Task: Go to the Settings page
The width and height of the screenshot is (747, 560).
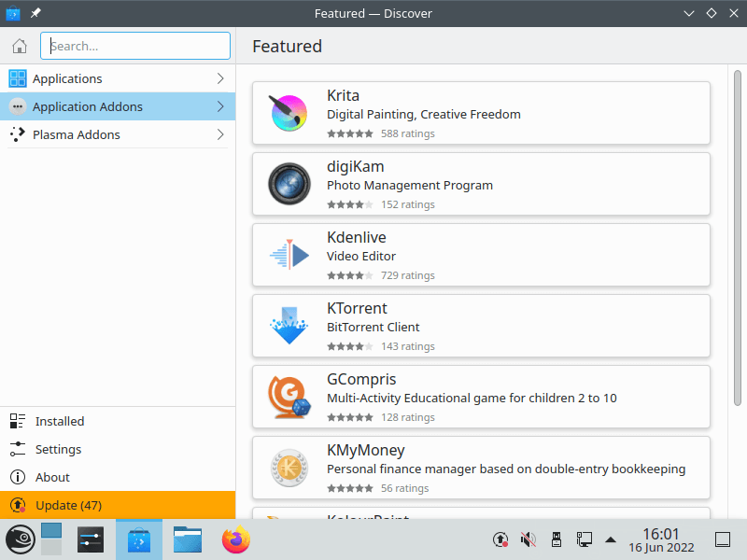Action: 118,449
